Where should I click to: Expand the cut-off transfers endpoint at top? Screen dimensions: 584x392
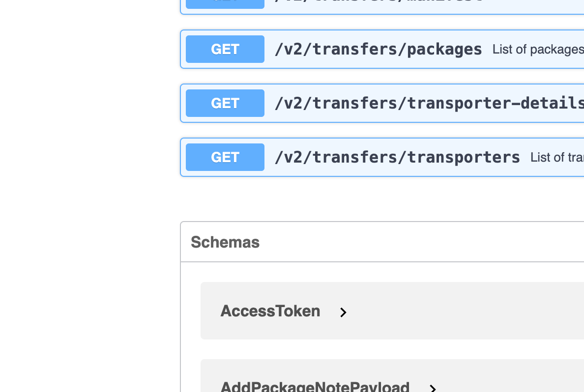click(379, 4)
